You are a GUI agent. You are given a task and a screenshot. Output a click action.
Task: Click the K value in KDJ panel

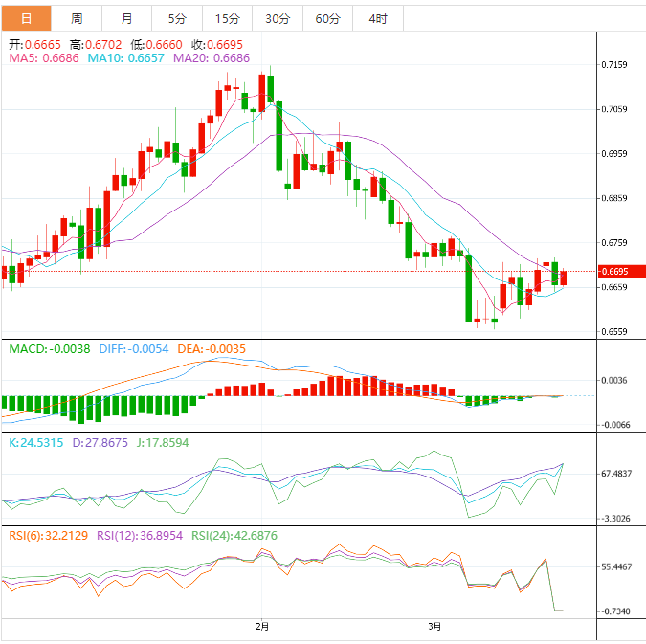[x=36, y=443]
